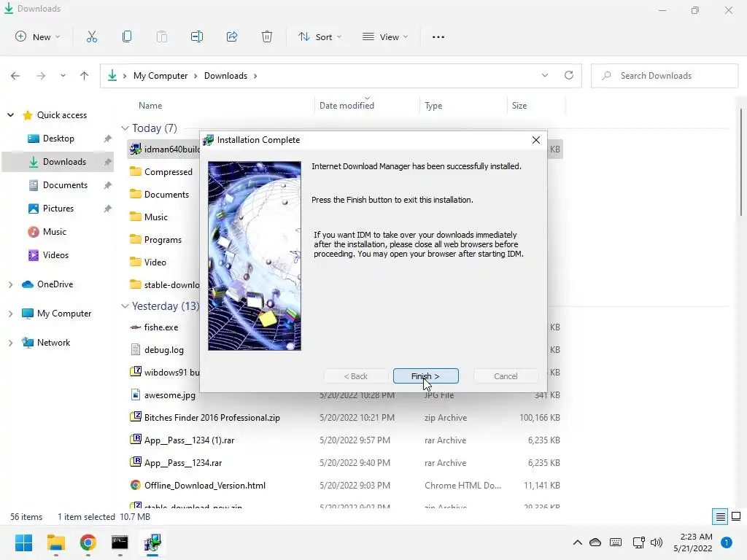Click My Computer in the address breadcrumb
The width and height of the screenshot is (747, 560).
160,76
